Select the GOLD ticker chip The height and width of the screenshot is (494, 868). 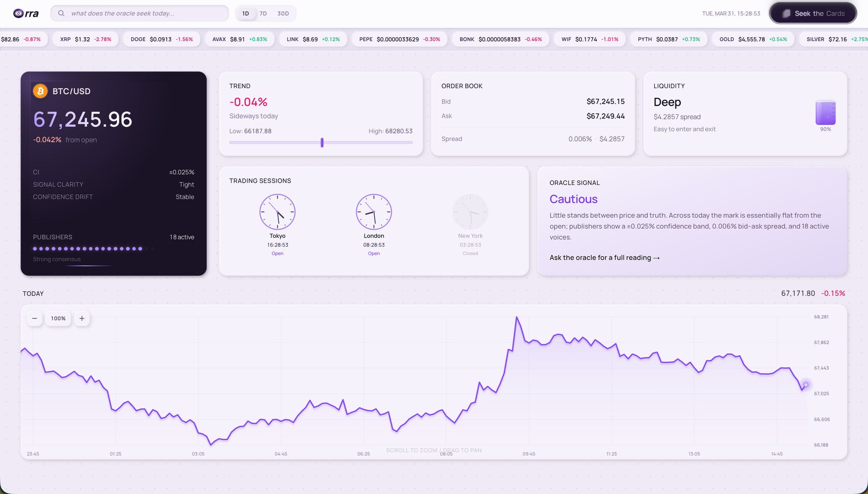pyautogui.click(x=753, y=39)
